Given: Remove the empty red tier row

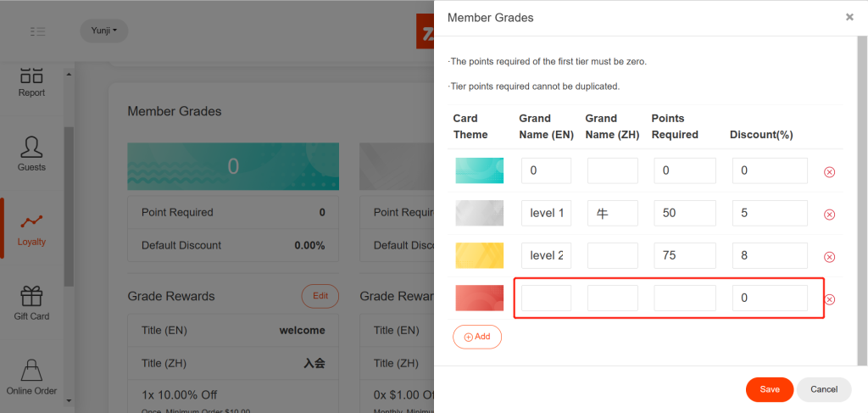Looking at the screenshot, I should (829, 299).
